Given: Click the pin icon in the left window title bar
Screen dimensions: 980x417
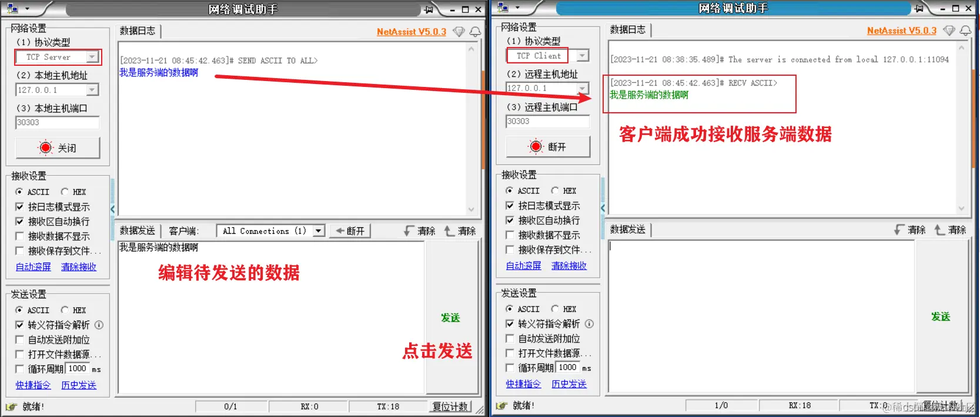Looking at the screenshot, I should [429, 9].
